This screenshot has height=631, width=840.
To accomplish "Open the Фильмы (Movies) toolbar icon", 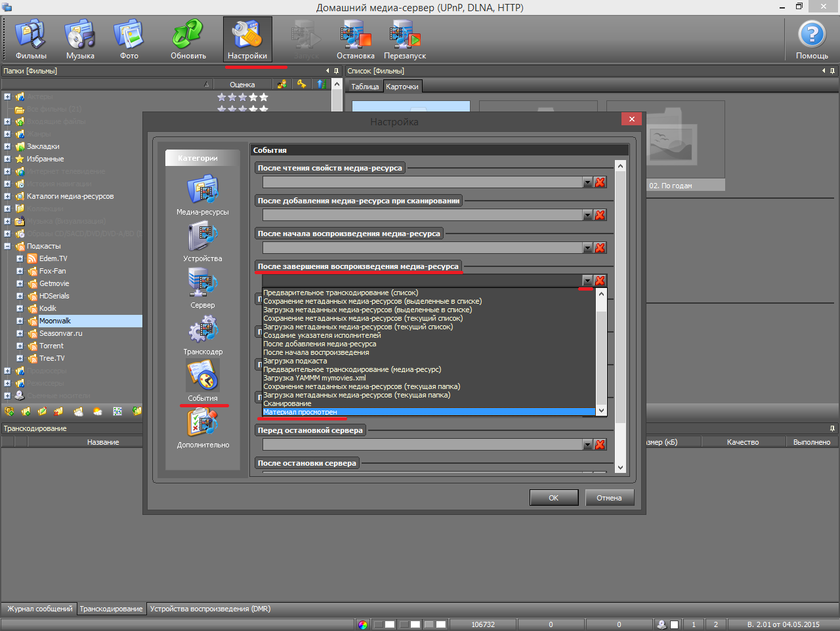I will tap(31, 39).
